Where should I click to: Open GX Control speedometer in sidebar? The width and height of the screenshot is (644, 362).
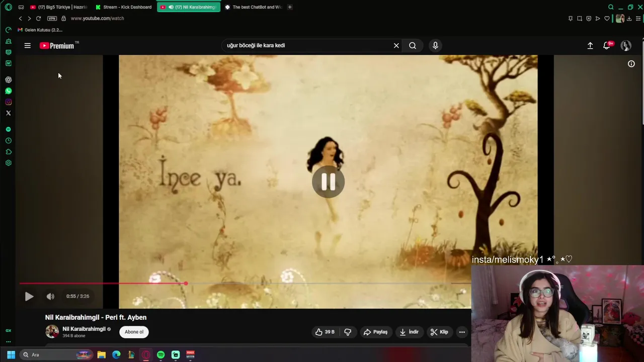[x=8, y=30]
